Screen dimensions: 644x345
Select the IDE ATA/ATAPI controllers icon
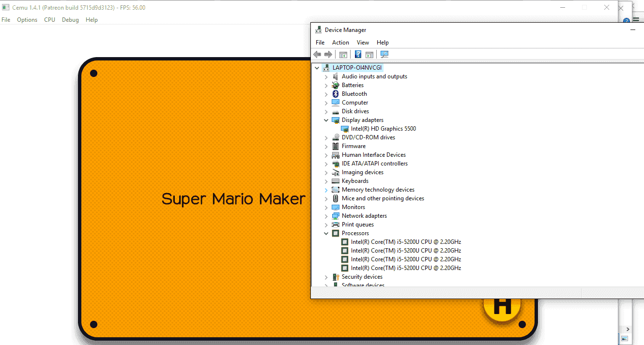(336, 164)
